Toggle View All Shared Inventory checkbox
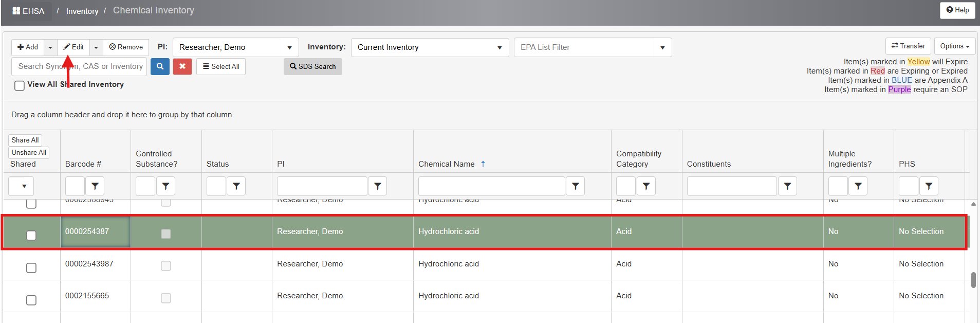Image resolution: width=980 pixels, height=323 pixels. coord(20,85)
